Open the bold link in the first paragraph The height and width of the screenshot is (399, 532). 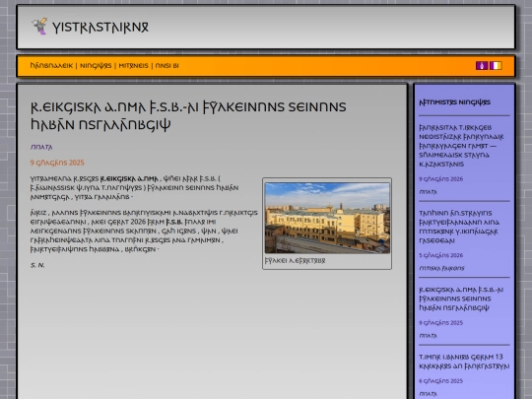pyautogui.click(x=129, y=178)
